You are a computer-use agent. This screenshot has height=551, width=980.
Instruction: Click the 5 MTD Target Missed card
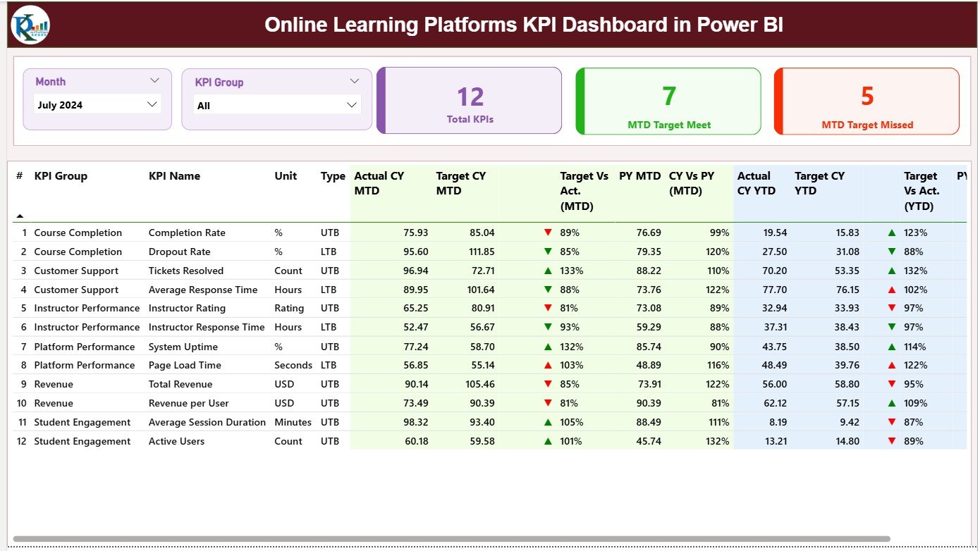point(866,100)
